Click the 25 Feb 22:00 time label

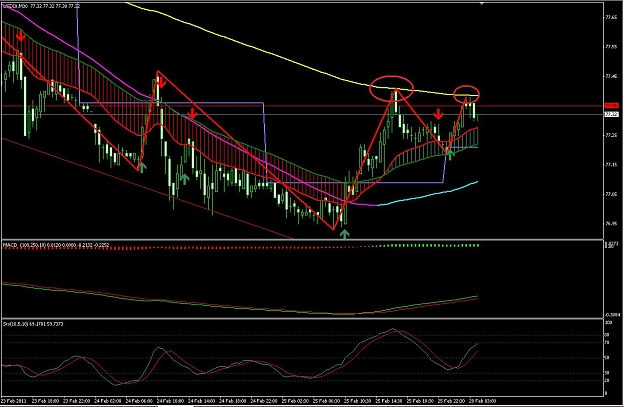[x=451, y=401]
